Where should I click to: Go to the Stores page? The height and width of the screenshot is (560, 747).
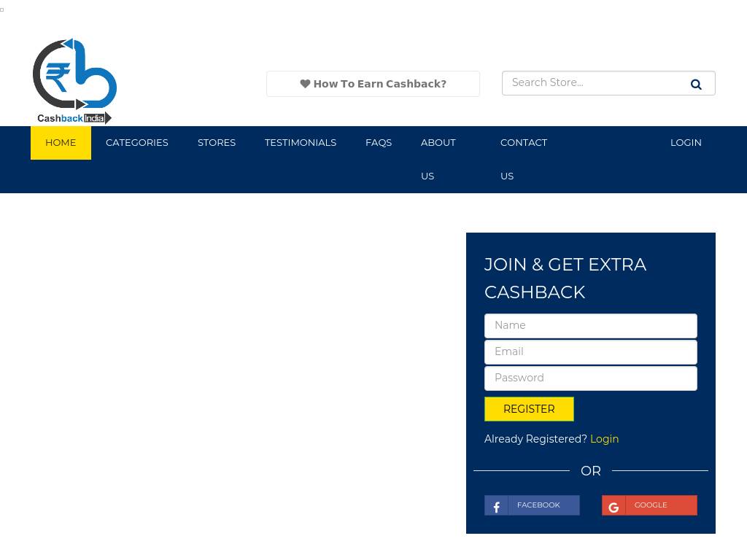pyautogui.click(x=216, y=142)
